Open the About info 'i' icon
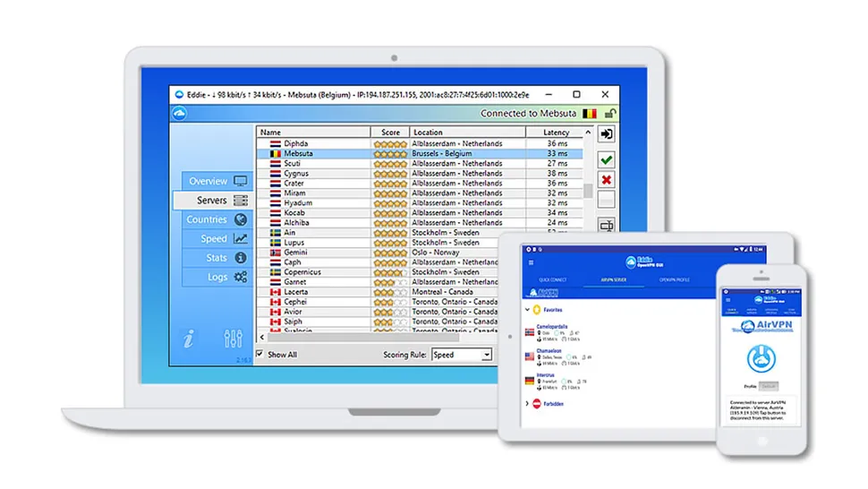The width and height of the screenshot is (868, 489). pyautogui.click(x=188, y=339)
